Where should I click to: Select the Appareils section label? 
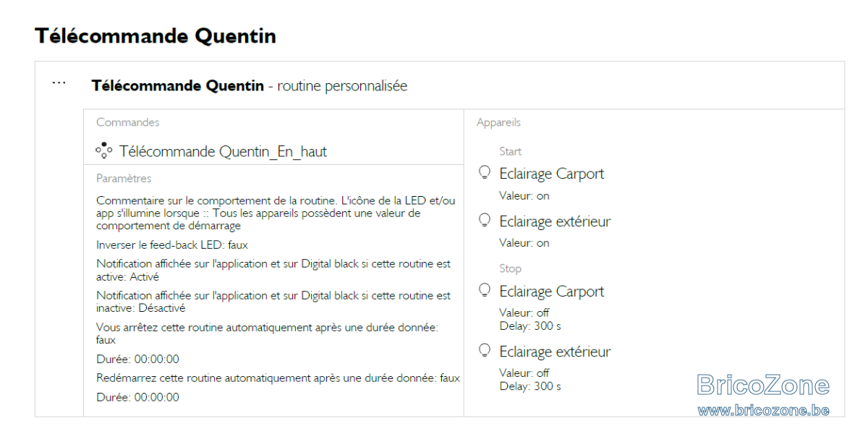tap(498, 123)
